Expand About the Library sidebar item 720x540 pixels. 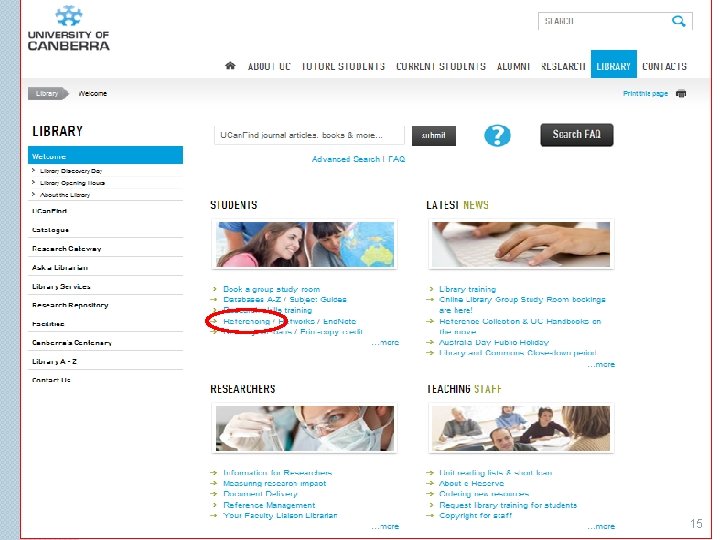65,195
